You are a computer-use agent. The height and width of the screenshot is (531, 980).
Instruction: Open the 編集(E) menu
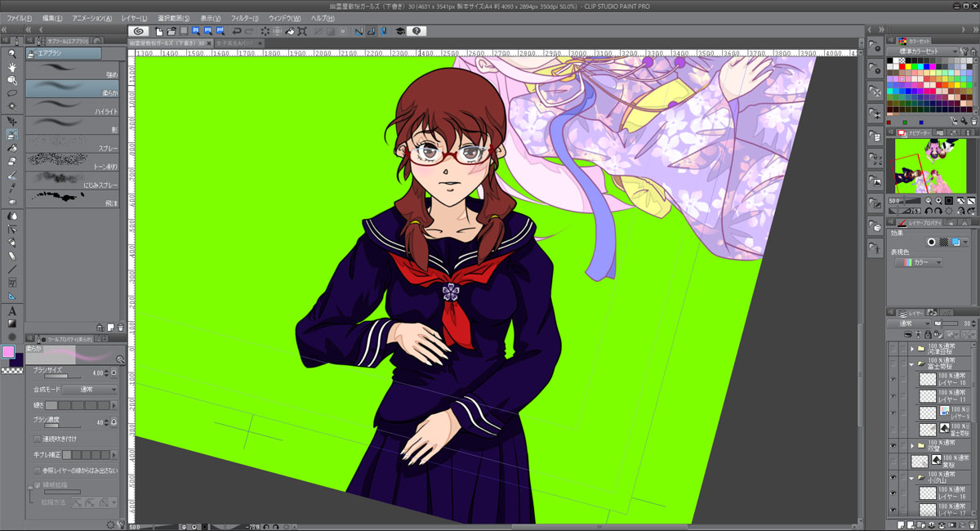[52, 18]
